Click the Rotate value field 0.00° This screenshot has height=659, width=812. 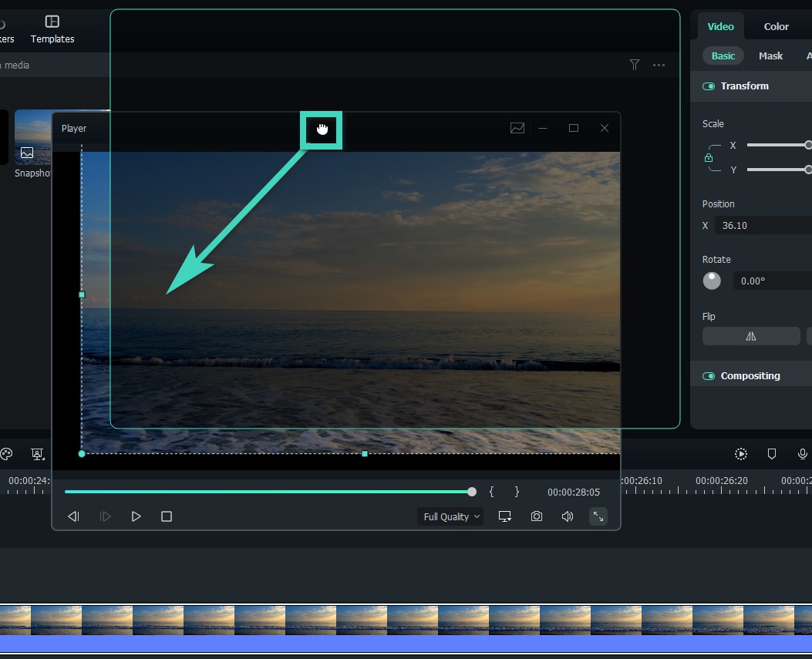(x=772, y=281)
